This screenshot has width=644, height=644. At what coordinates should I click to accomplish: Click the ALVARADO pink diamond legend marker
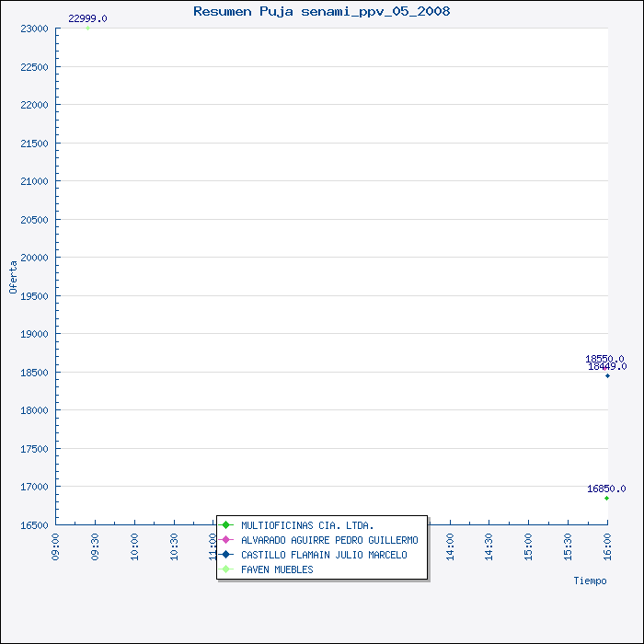[x=225, y=540]
